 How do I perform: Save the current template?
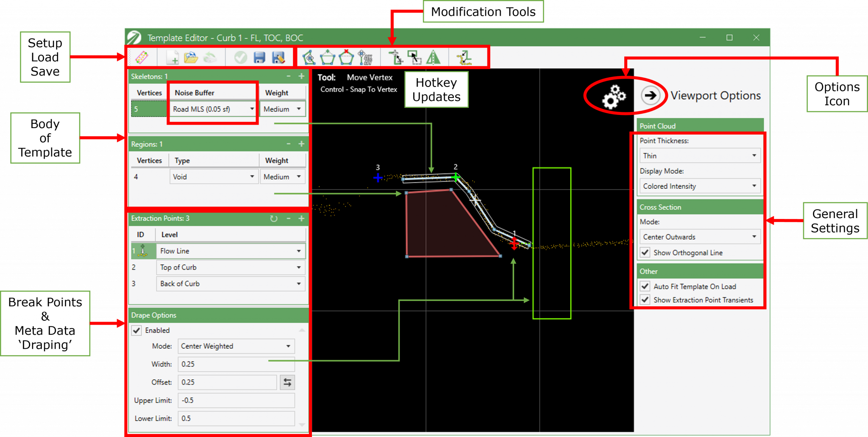[259, 57]
